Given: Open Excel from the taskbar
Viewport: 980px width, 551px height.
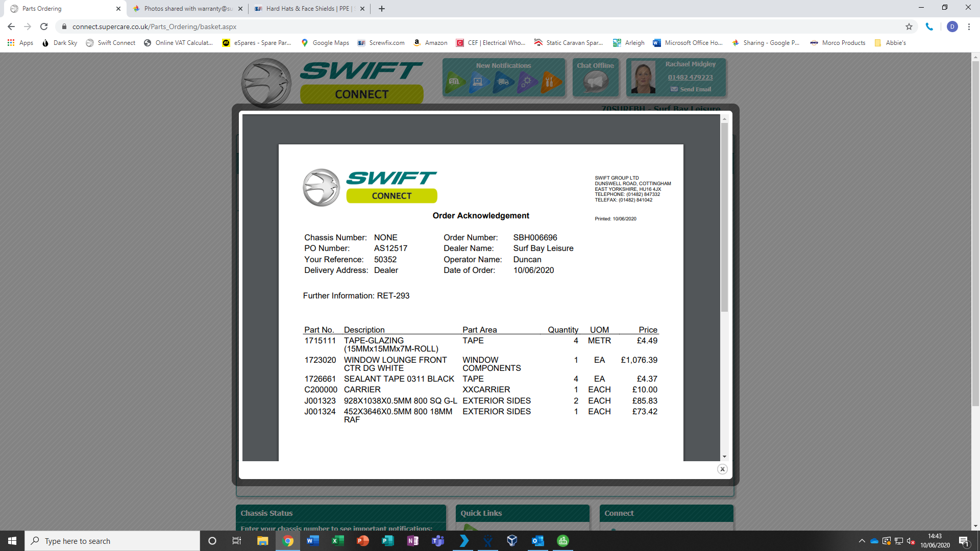Looking at the screenshot, I should 337,541.
